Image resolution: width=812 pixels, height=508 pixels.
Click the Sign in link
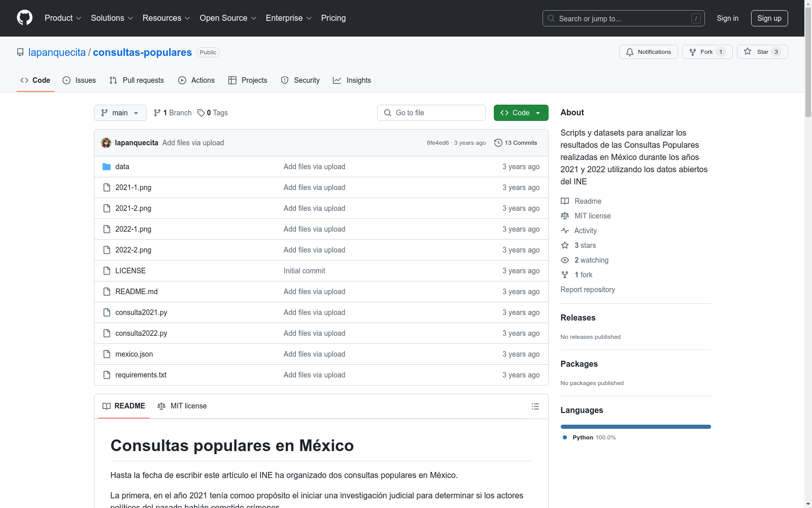click(728, 18)
